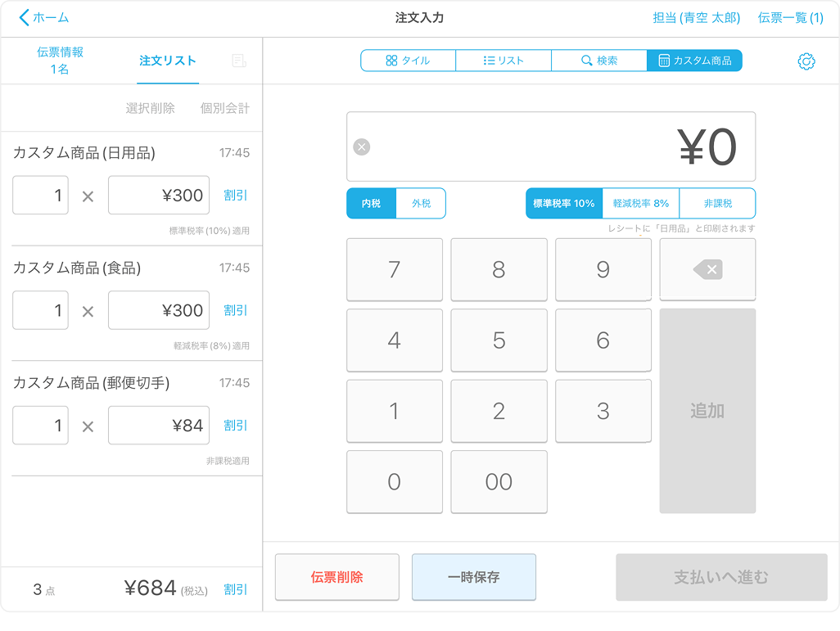This screenshot has width=840, height=631.
Task: Go back to ホーム with the chevron
Action: click(25, 18)
